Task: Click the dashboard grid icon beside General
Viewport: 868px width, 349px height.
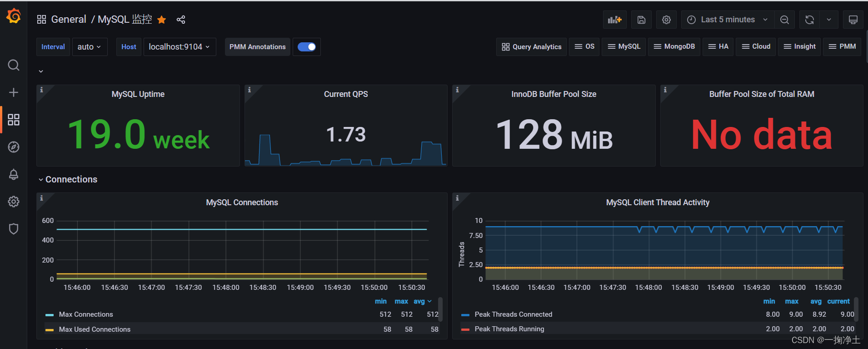Action: click(x=41, y=19)
